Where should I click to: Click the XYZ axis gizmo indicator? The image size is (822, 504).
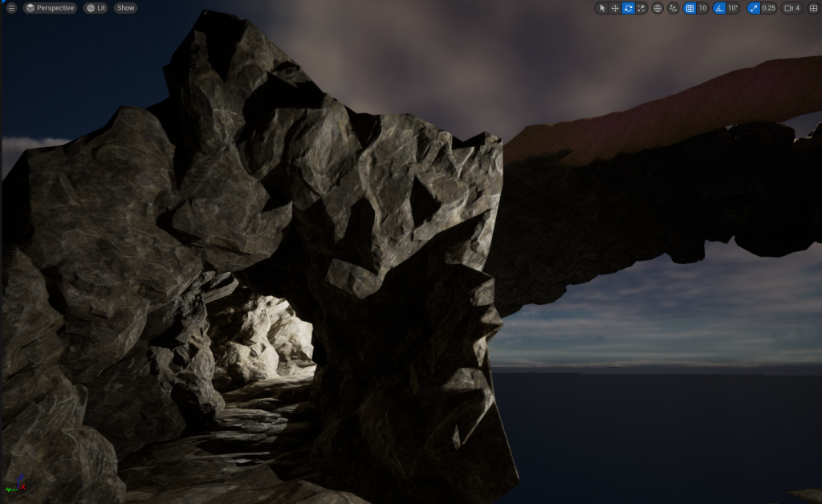(14, 486)
